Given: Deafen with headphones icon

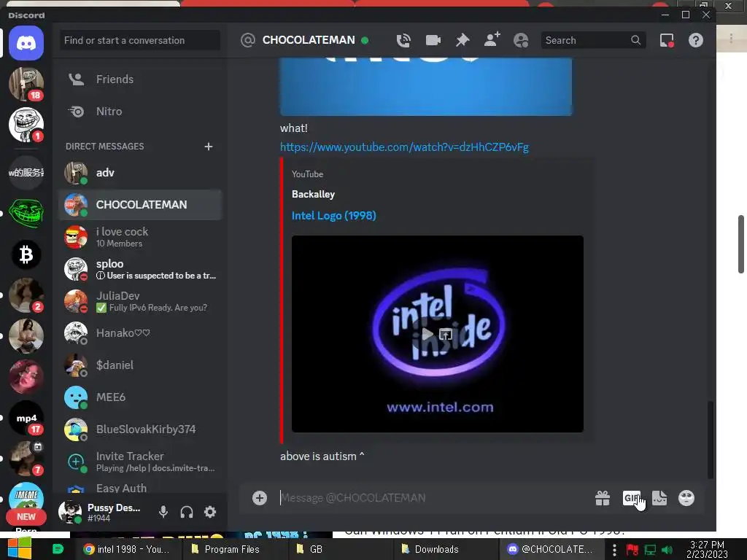Looking at the screenshot, I should 187,512.
